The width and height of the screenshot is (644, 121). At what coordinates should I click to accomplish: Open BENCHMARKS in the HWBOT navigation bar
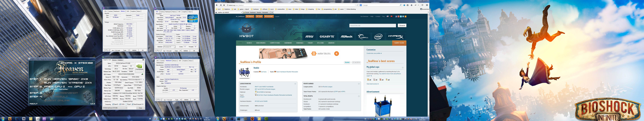[x=261, y=43]
